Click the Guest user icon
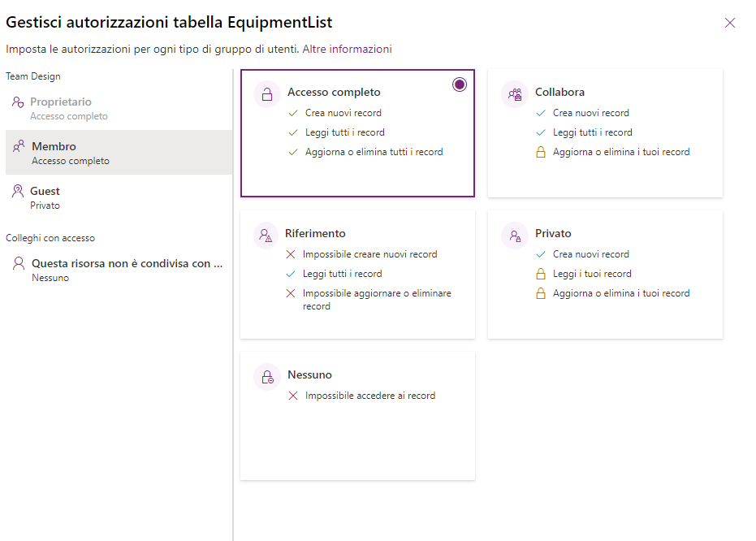 tap(18, 192)
